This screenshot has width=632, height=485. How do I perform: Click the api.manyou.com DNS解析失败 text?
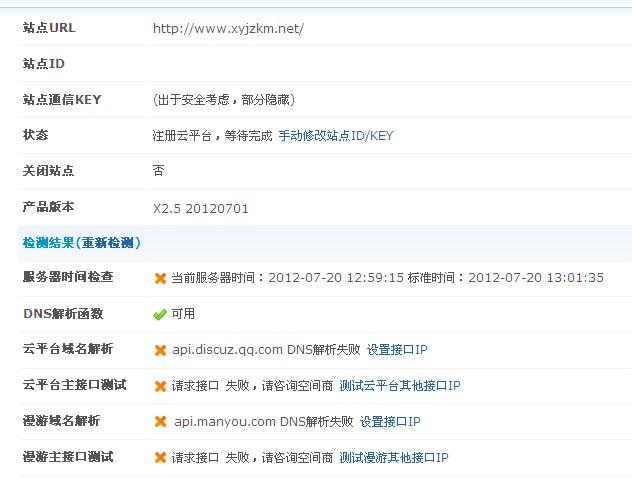[264, 422]
